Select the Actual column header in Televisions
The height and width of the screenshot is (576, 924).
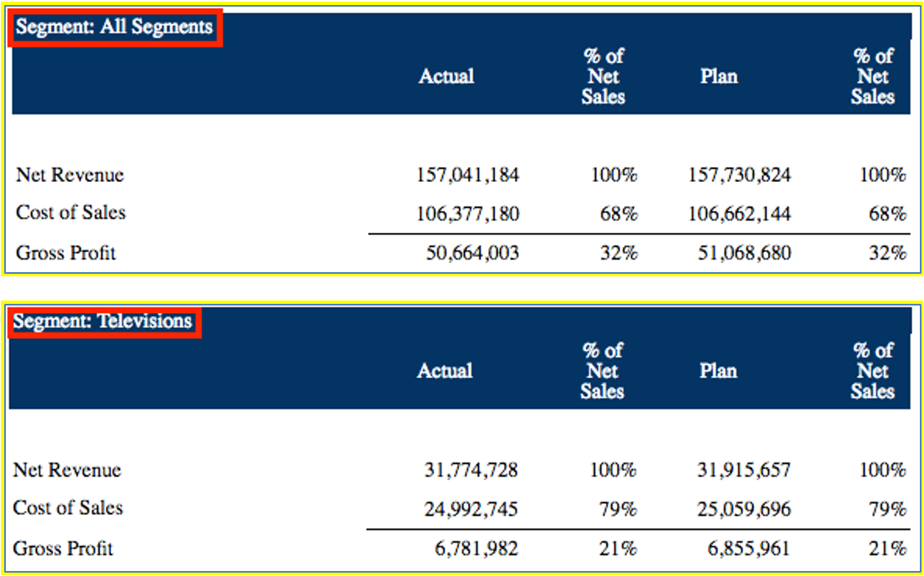click(445, 371)
